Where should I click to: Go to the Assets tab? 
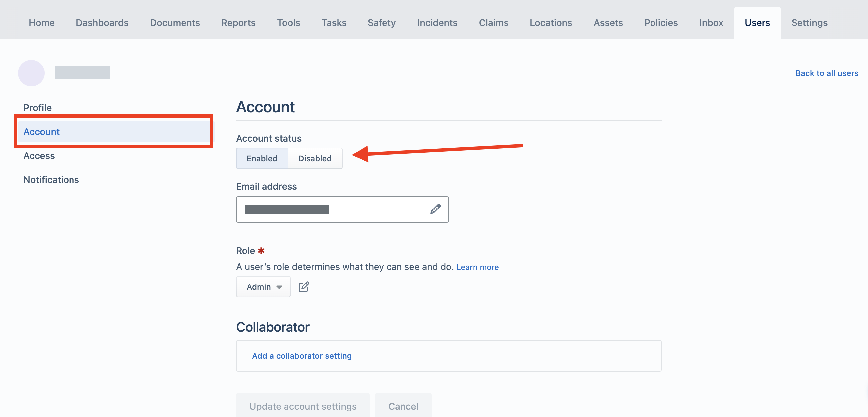pyautogui.click(x=608, y=23)
